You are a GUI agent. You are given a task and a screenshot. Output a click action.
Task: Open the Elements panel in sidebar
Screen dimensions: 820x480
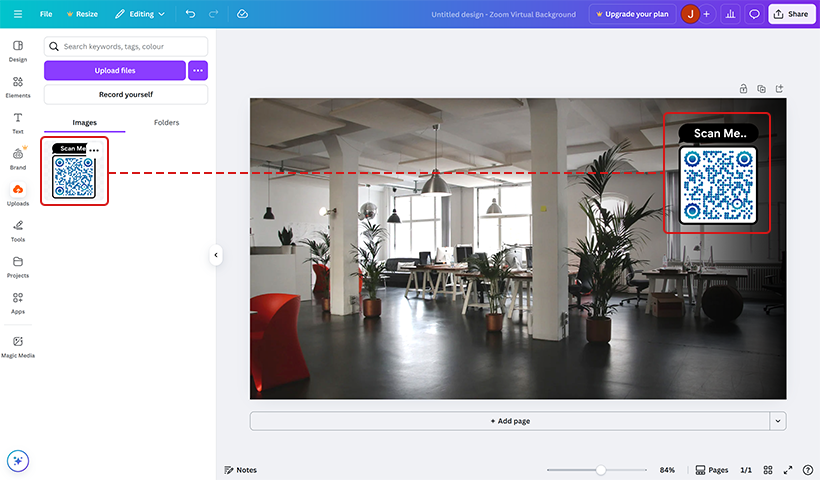click(18, 85)
